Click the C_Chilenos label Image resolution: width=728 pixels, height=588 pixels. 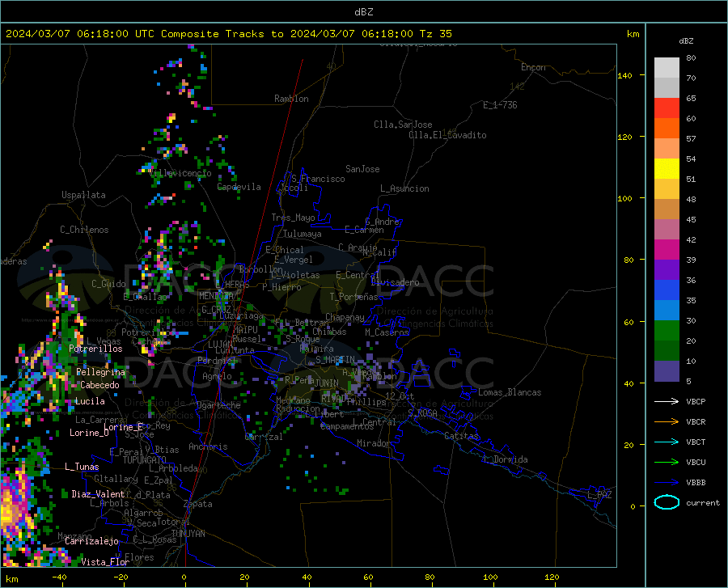tap(84, 230)
